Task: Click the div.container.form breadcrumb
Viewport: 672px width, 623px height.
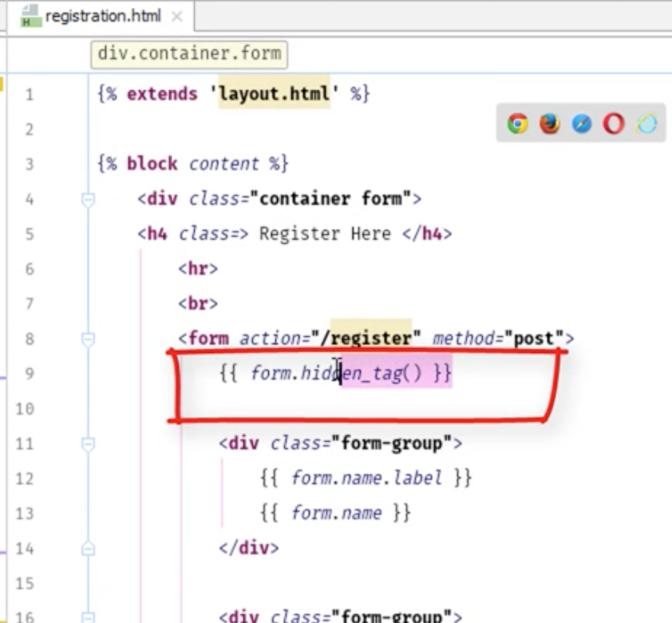Action: click(x=189, y=54)
